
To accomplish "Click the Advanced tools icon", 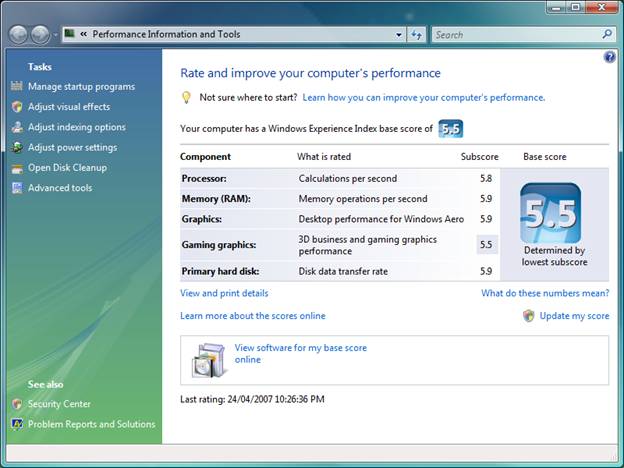I will [x=17, y=188].
